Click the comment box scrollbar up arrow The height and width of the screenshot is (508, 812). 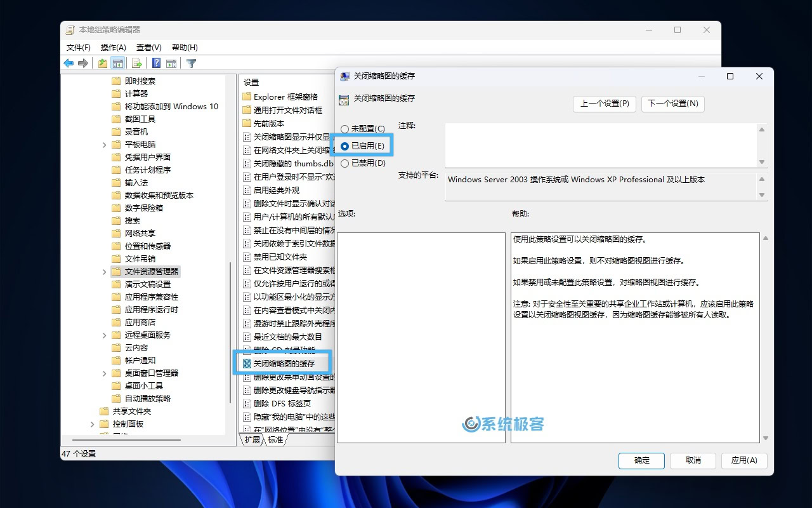[x=762, y=130]
